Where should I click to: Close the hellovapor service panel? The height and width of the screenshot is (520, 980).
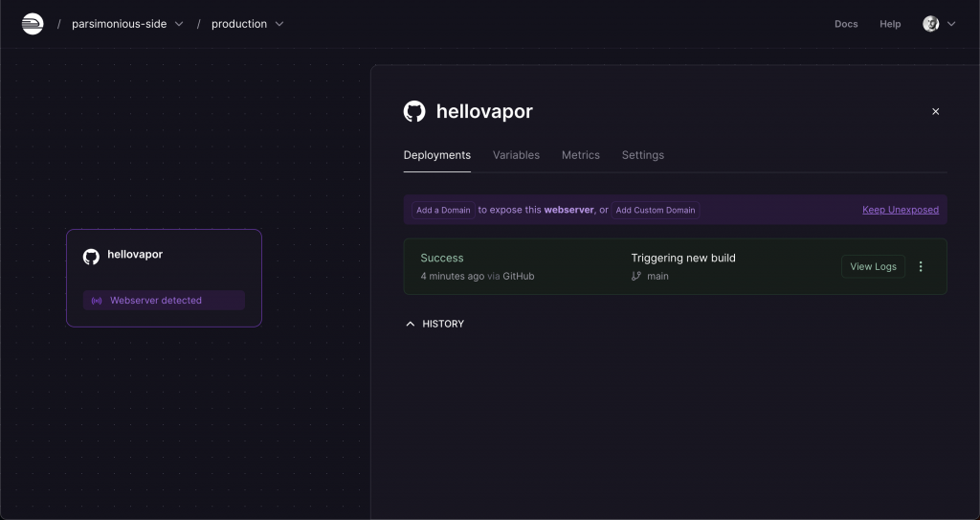(936, 111)
